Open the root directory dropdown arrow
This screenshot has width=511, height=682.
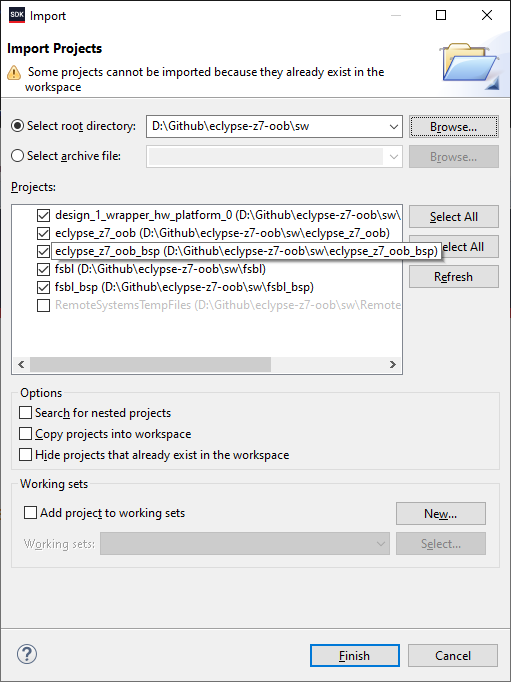coord(394,127)
